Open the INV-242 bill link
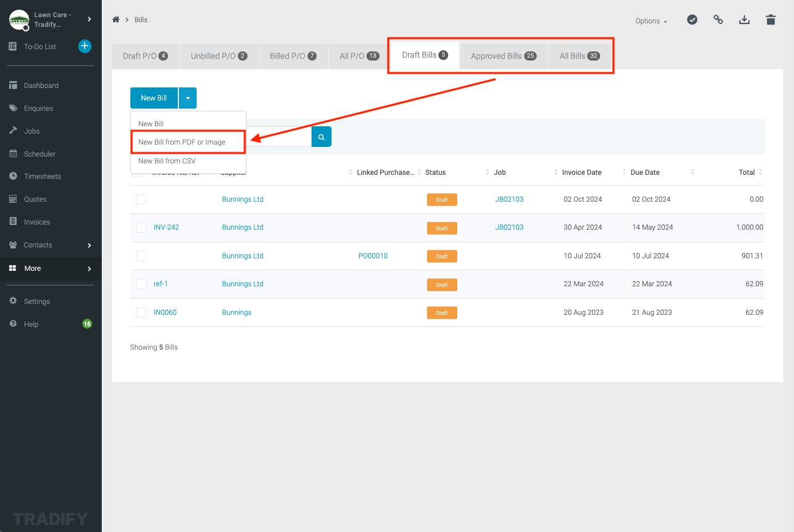794x532 pixels. 166,227
